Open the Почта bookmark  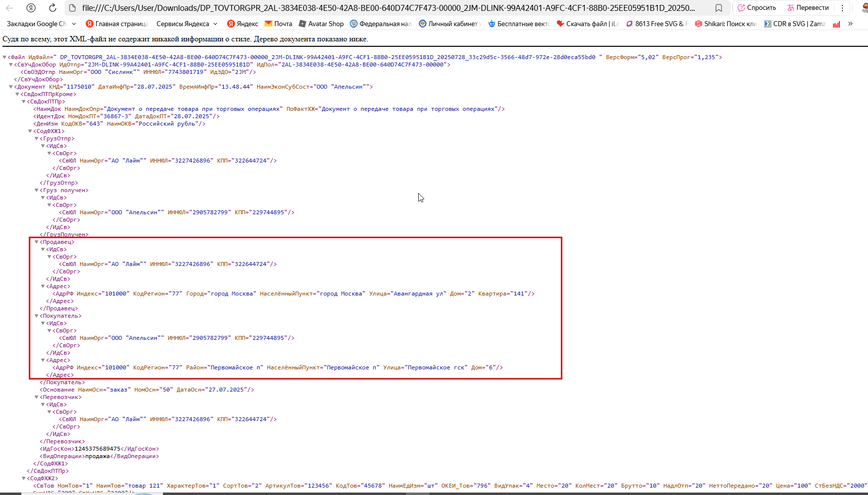[x=278, y=24]
